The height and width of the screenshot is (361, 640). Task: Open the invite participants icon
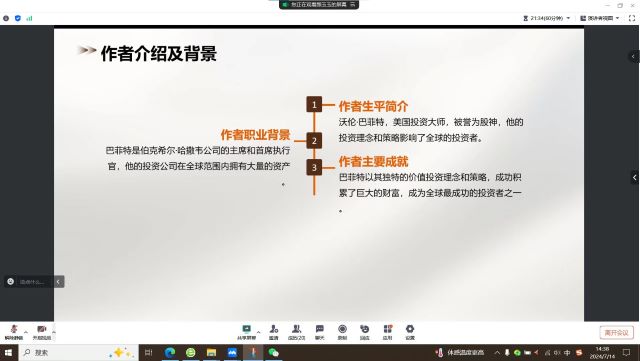(x=273, y=332)
